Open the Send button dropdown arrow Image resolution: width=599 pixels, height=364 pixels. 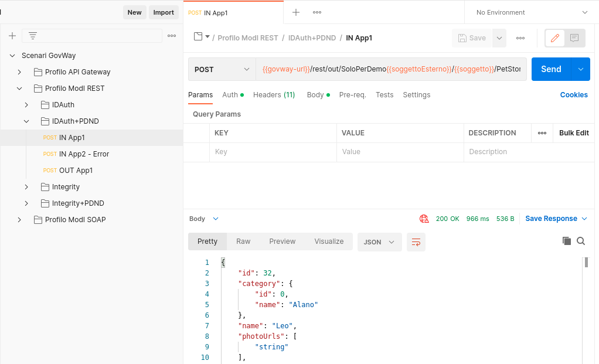[x=581, y=69]
